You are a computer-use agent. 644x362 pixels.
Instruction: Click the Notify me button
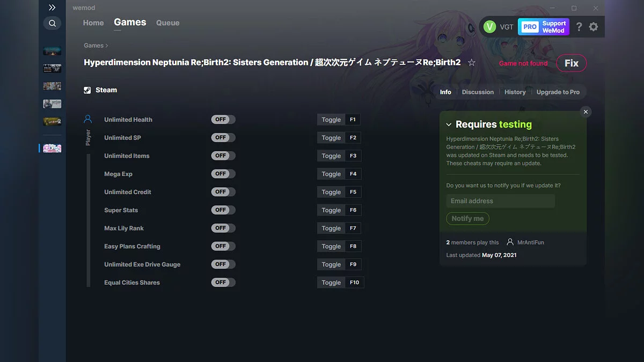(467, 219)
